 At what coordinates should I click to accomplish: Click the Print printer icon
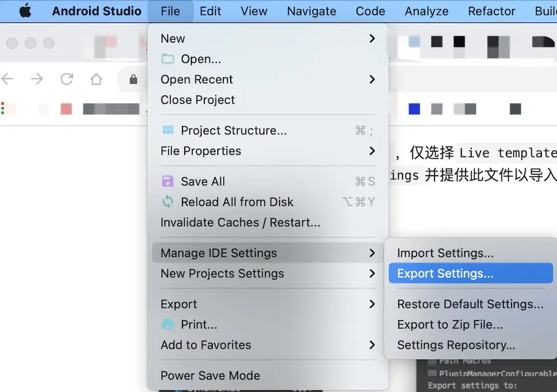pyautogui.click(x=168, y=325)
